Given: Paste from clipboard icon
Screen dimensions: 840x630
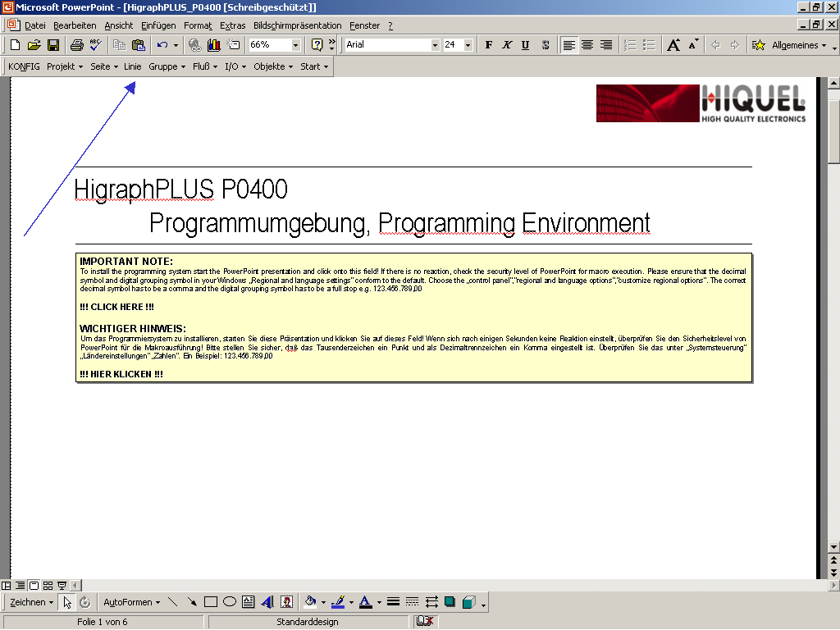Looking at the screenshot, I should (x=138, y=45).
